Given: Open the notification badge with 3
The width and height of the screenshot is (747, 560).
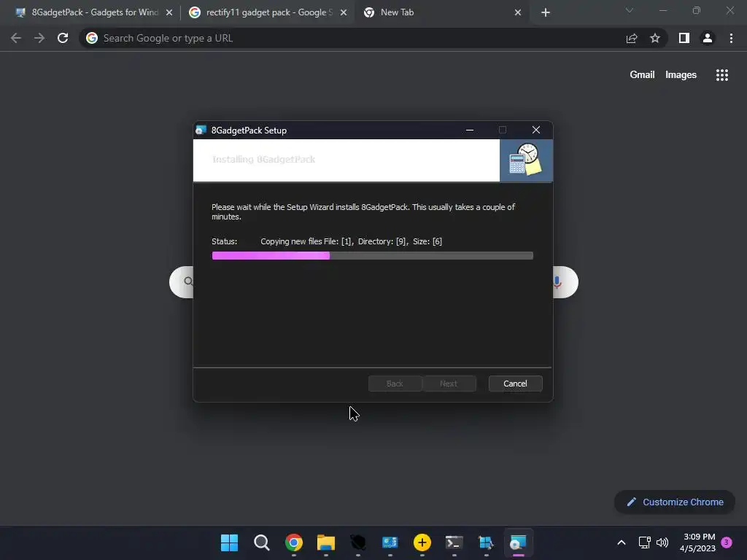Looking at the screenshot, I should (727, 542).
